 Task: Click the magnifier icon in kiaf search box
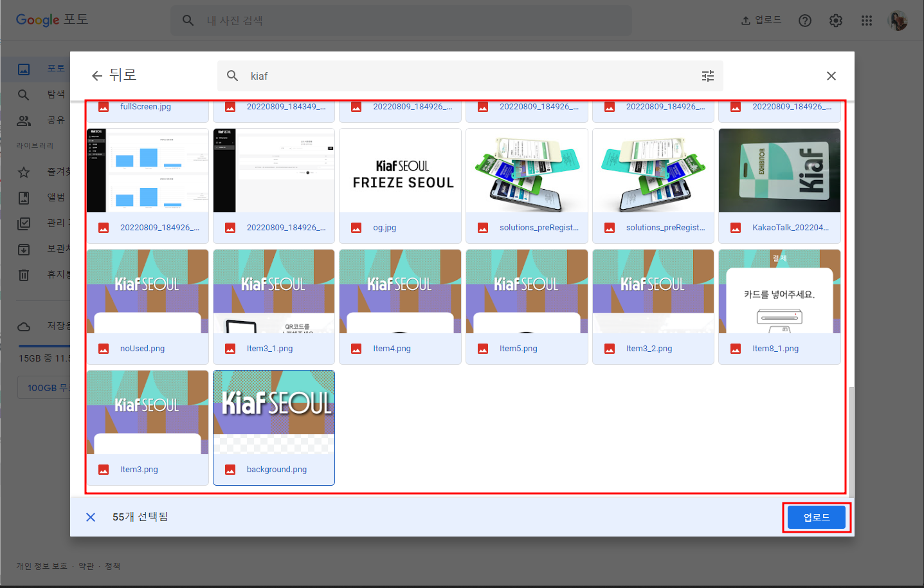tap(233, 76)
